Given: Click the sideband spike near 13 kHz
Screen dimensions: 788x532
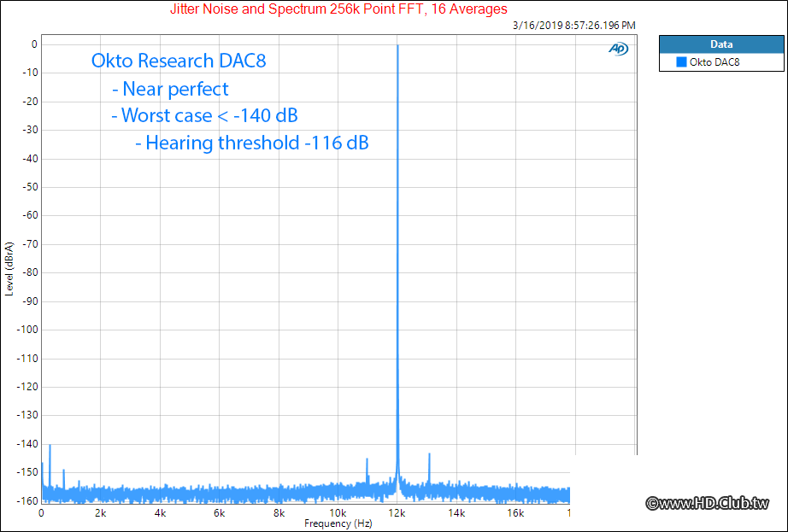Looking at the screenshot, I should [x=429, y=470].
